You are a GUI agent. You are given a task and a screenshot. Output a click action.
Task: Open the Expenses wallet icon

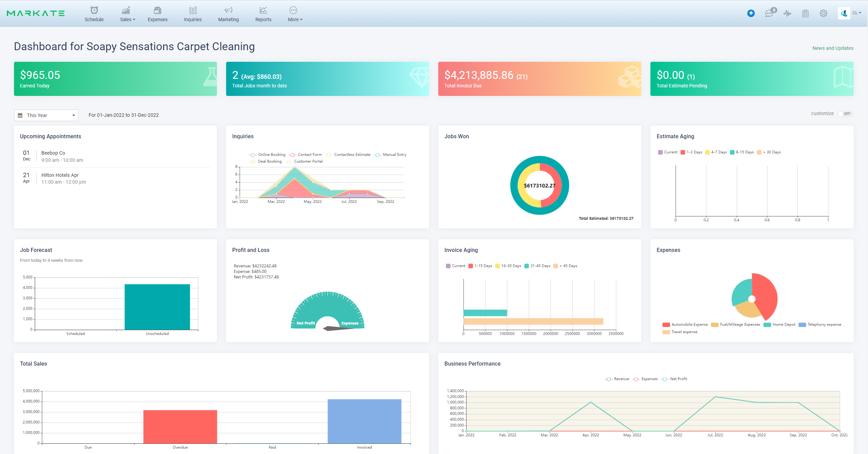[x=157, y=10]
